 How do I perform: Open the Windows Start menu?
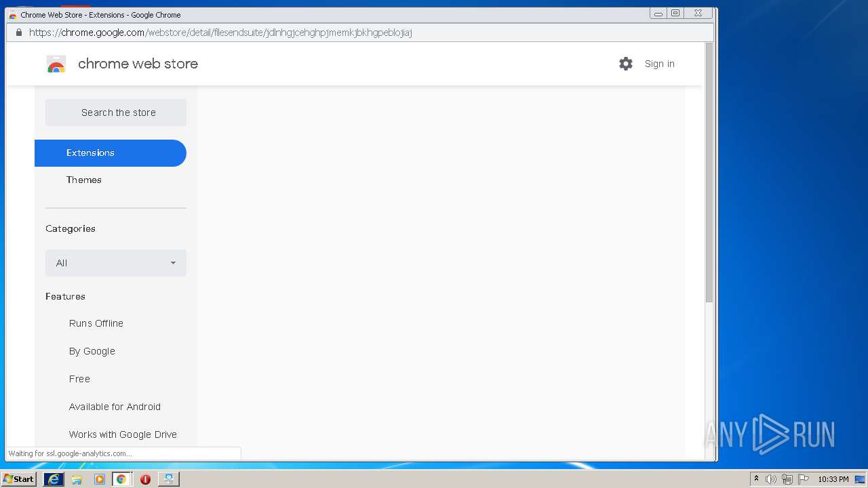pos(18,479)
